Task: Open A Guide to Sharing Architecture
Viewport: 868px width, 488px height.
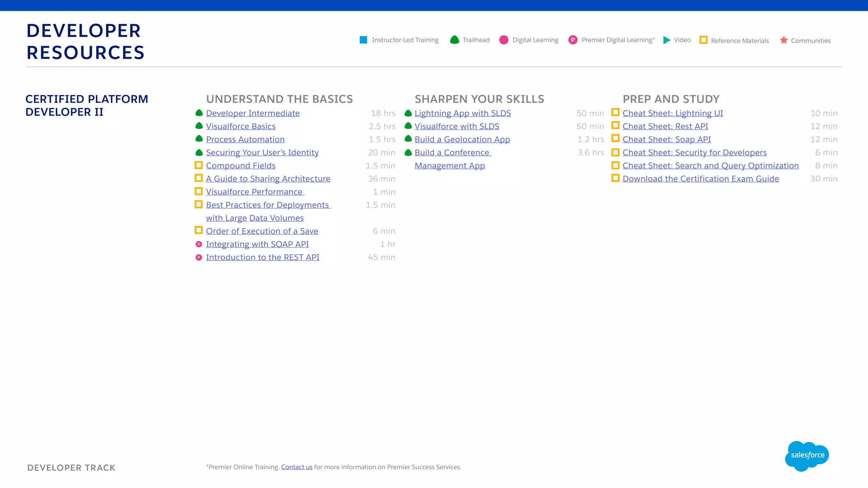Action: [268, 179]
